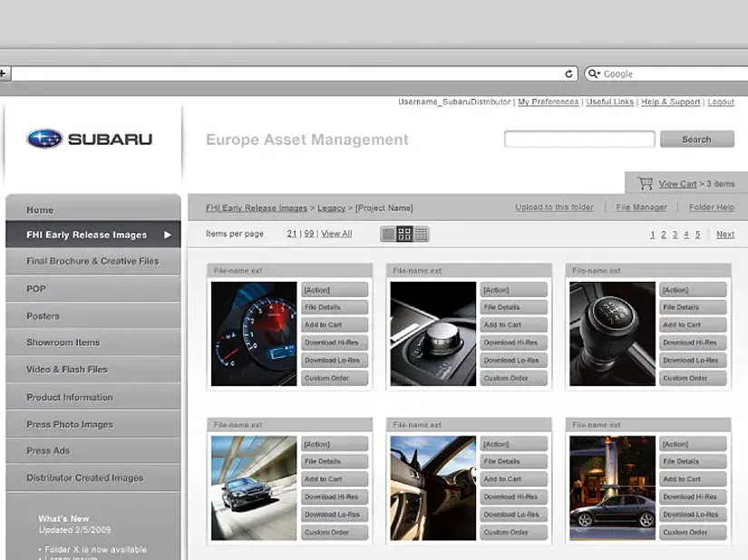Click the Google search magnifier icon
Screen dimensions: 748x560
tap(594, 74)
